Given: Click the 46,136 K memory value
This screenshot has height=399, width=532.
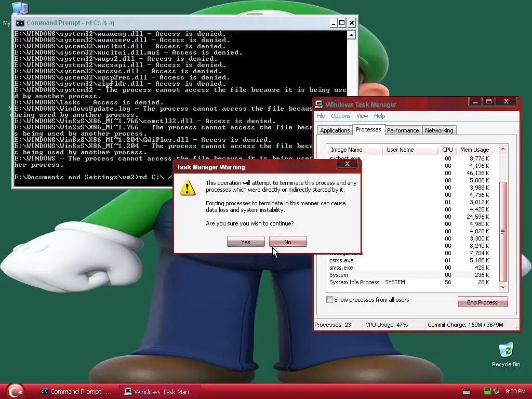Looking at the screenshot, I should point(478,173).
